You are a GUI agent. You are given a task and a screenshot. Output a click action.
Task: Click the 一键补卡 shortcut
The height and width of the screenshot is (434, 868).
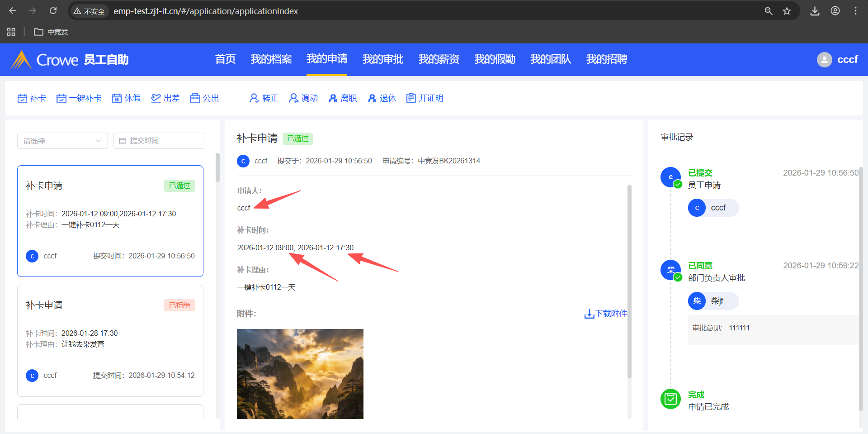(x=79, y=98)
